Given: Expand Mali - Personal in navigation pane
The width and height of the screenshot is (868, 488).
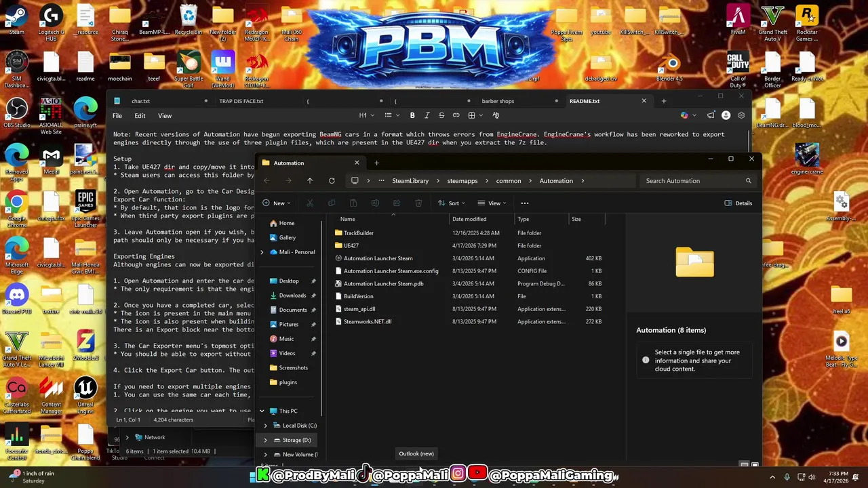Looking at the screenshot, I should tap(262, 252).
